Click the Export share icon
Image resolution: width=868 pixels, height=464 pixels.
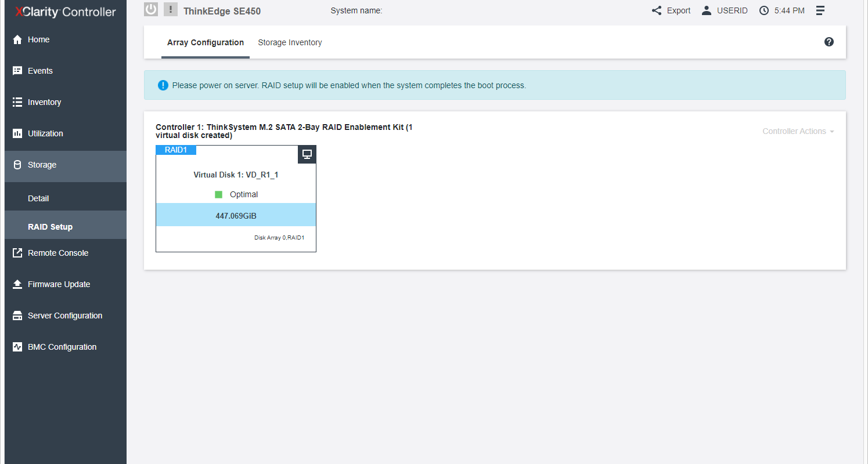[x=657, y=10]
